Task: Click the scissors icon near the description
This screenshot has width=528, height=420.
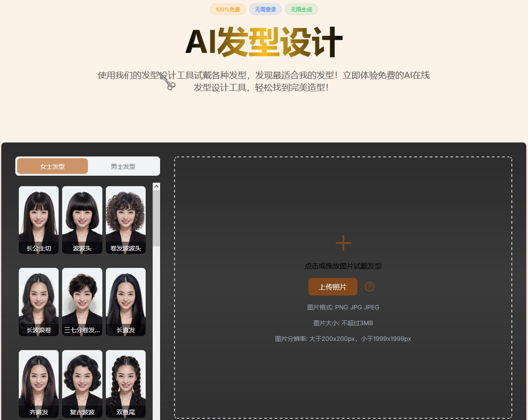Action: pyautogui.click(x=167, y=82)
